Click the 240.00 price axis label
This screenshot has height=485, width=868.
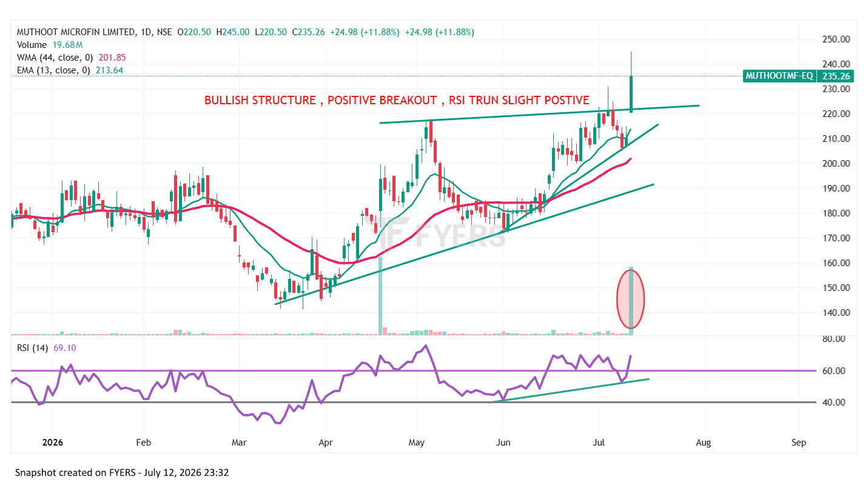point(836,64)
